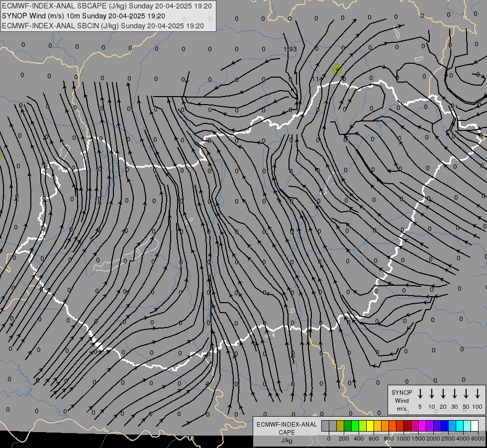Click the 2500 tick label on the CAPE scale
Image resolution: width=487 pixels, height=448 pixels.
coord(448,439)
